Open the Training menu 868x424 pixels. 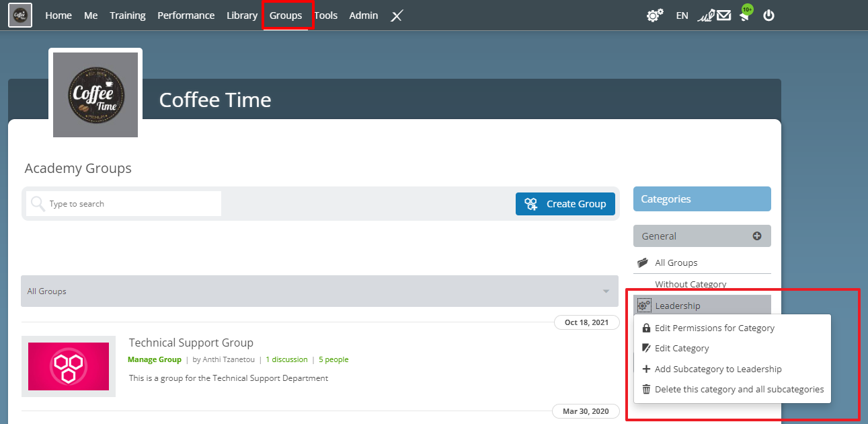tap(128, 15)
